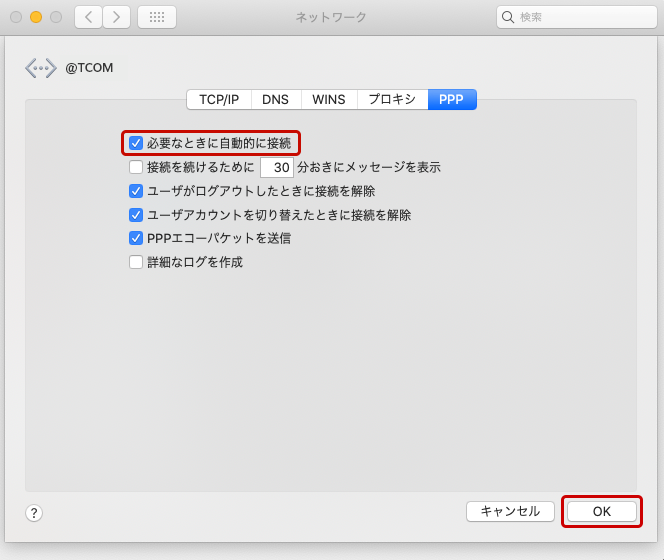664x560 pixels.
Task: Toggle ユーザアカウントを切り替えたときに接続を解除
Action: click(136, 215)
